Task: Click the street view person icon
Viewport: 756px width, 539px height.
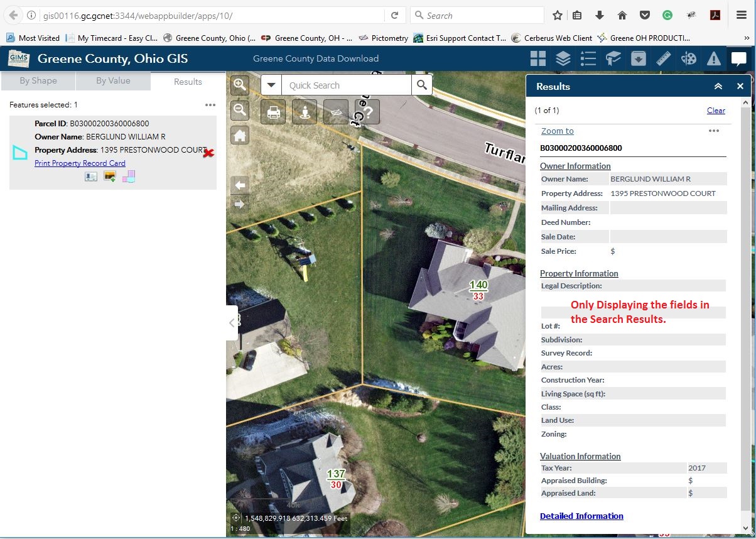Action: point(305,112)
